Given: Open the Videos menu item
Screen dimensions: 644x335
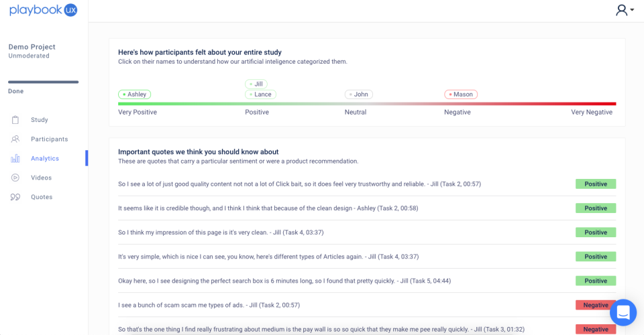Looking at the screenshot, I should 41,178.
